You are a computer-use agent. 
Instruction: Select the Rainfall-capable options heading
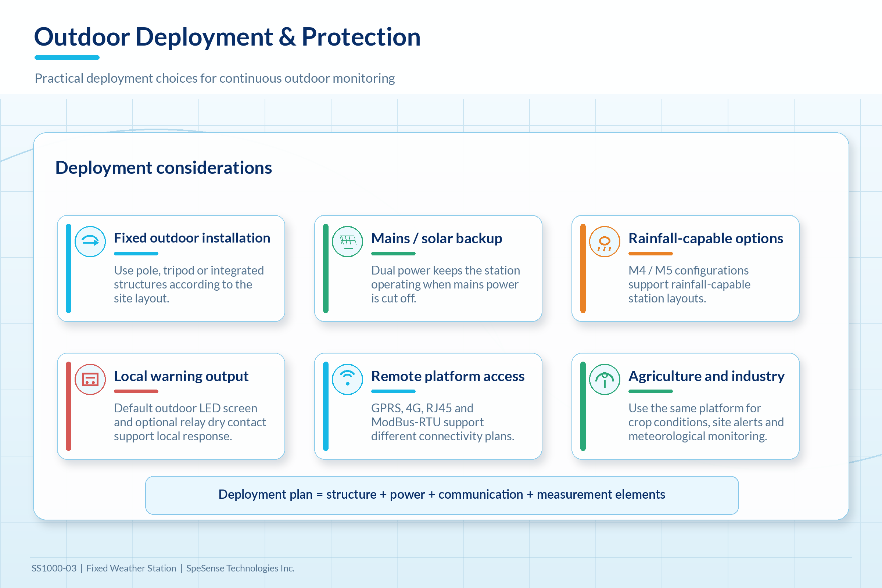706,239
